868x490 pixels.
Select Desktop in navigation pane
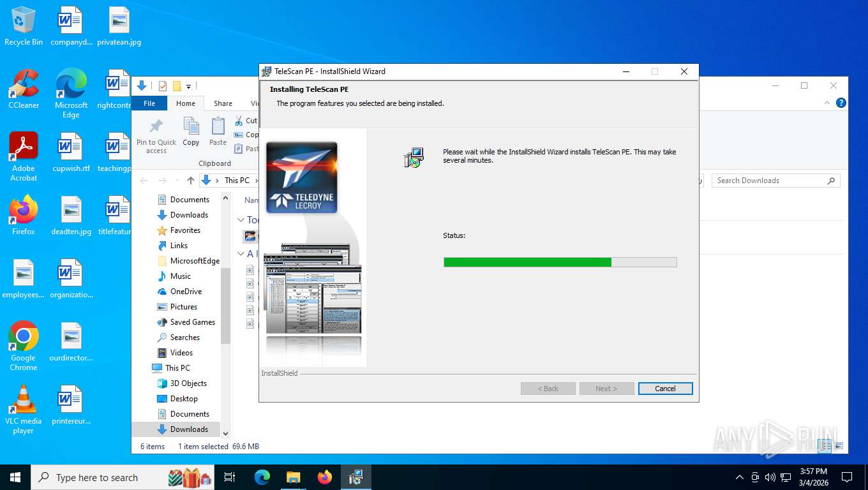(184, 399)
